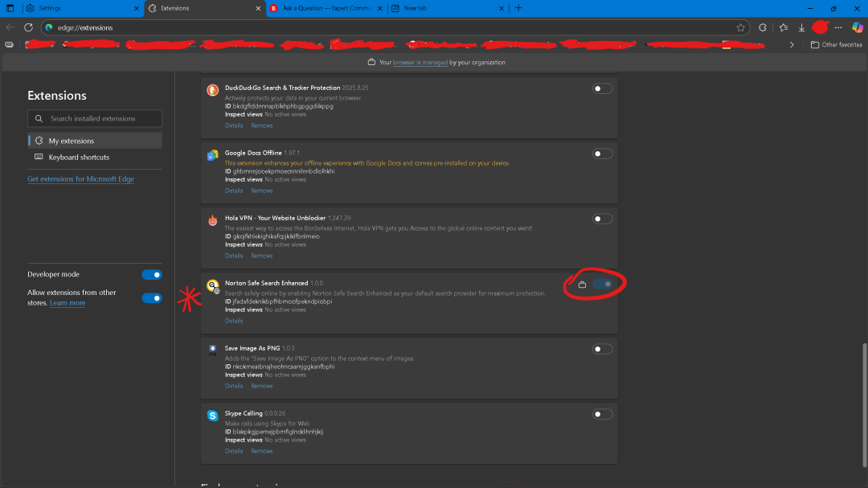
Task: Click Learn more about other stores
Action: pyautogui.click(x=68, y=303)
